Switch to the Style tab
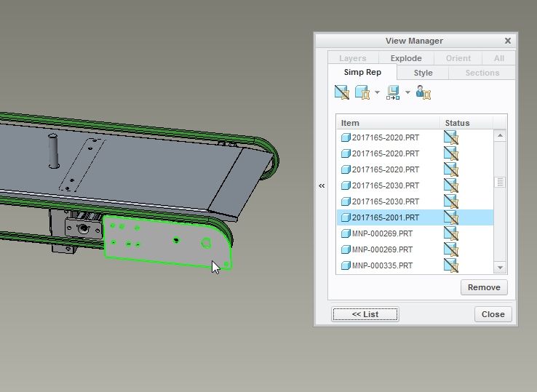The height and width of the screenshot is (392, 537). 423,73
